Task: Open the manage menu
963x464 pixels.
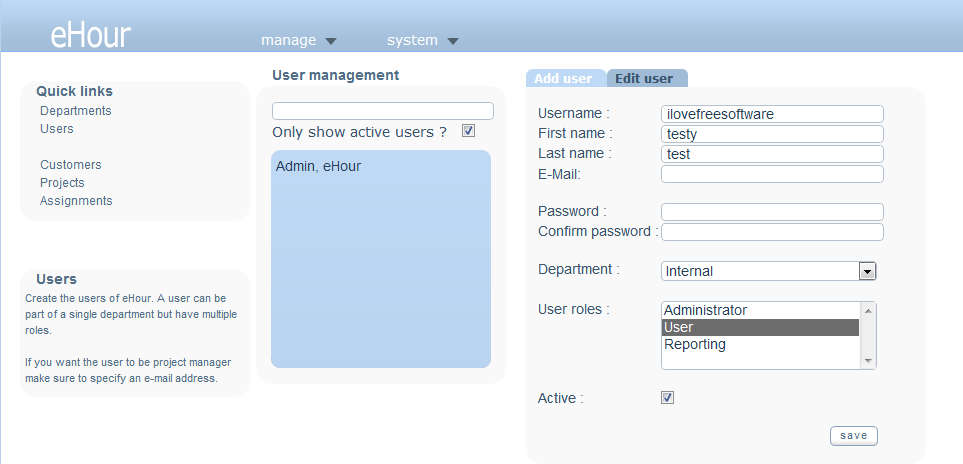Action: [x=298, y=41]
